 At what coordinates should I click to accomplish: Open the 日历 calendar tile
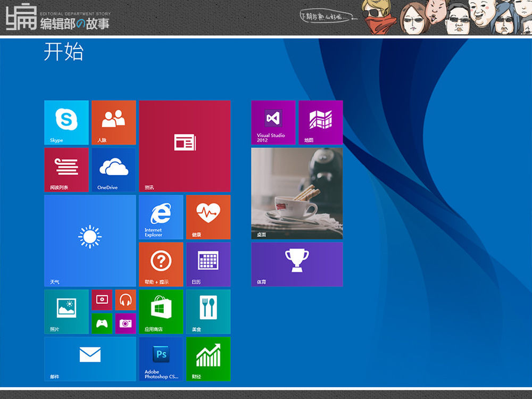208,264
